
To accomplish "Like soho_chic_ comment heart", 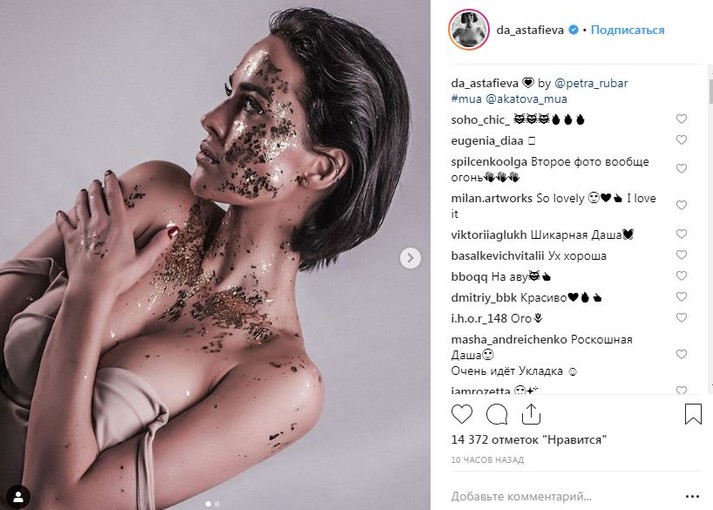I will coord(681,119).
